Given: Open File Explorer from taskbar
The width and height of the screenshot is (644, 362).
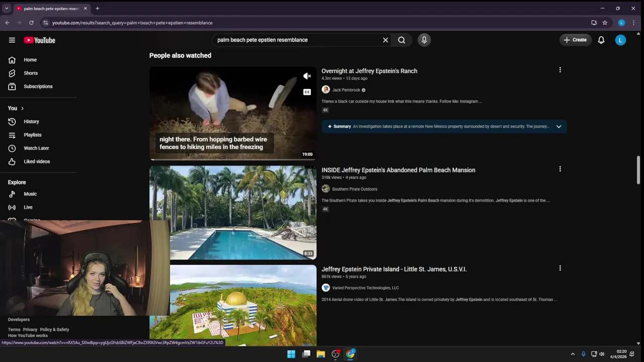Looking at the screenshot, I should 320,354.
